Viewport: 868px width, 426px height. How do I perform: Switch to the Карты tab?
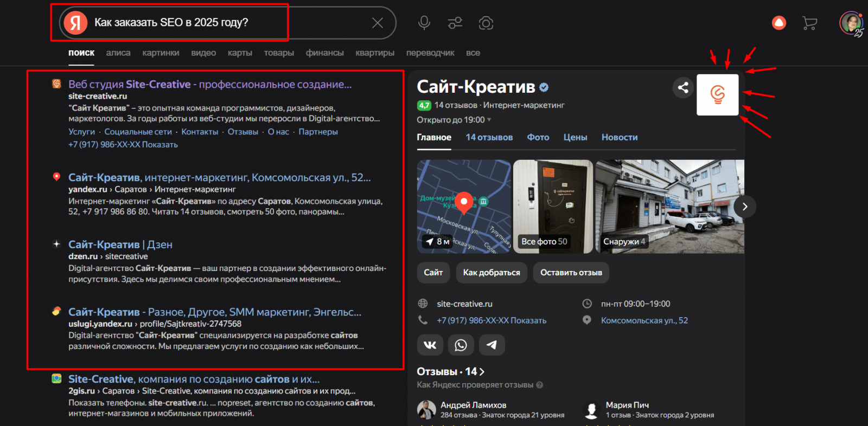[x=240, y=53]
